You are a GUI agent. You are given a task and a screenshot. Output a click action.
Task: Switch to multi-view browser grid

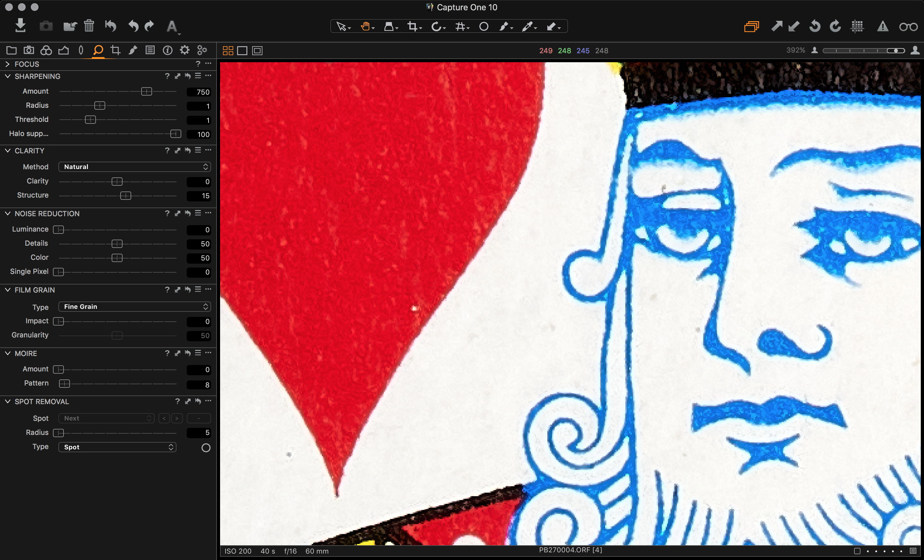tap(228, 51)
